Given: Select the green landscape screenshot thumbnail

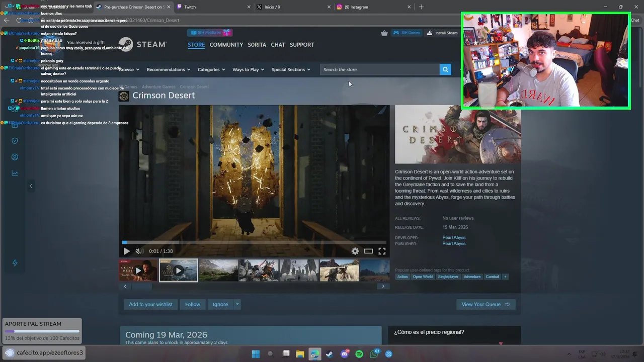Looking at the screenshot, I should point(218,270).
